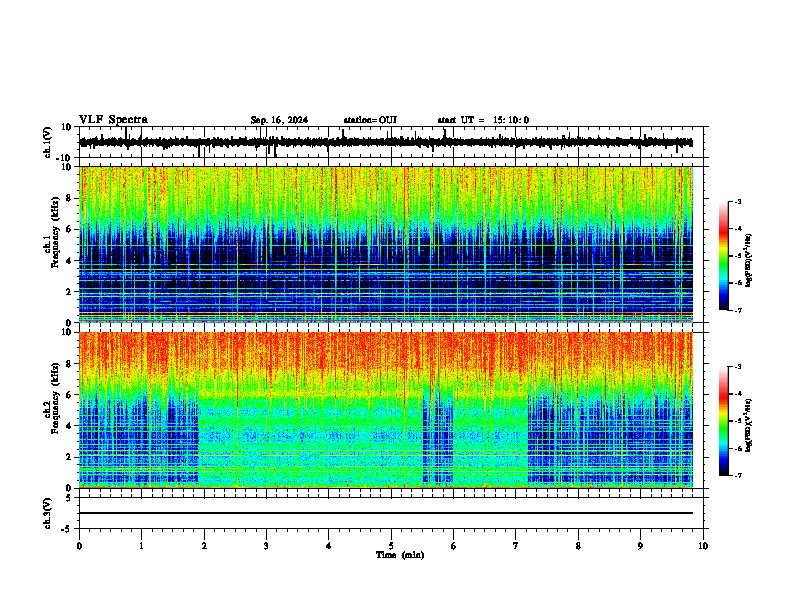Click the ch.2 "Frequency (kHz)" axis label

[x=55, y=398]
